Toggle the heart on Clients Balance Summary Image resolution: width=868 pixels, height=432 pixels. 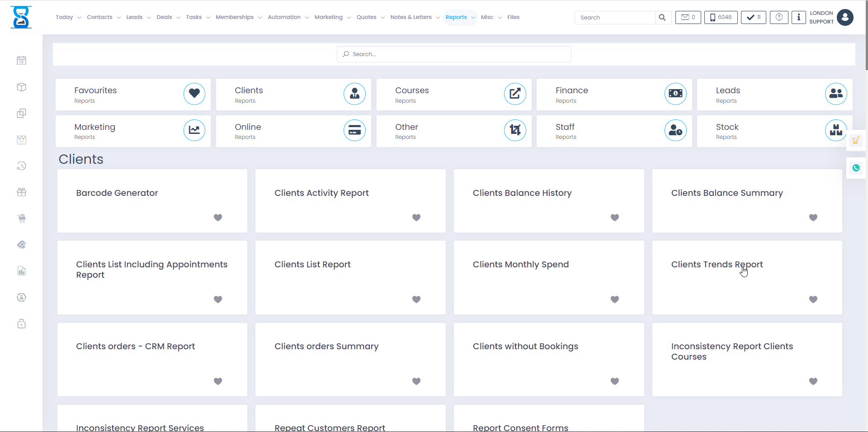813,218
